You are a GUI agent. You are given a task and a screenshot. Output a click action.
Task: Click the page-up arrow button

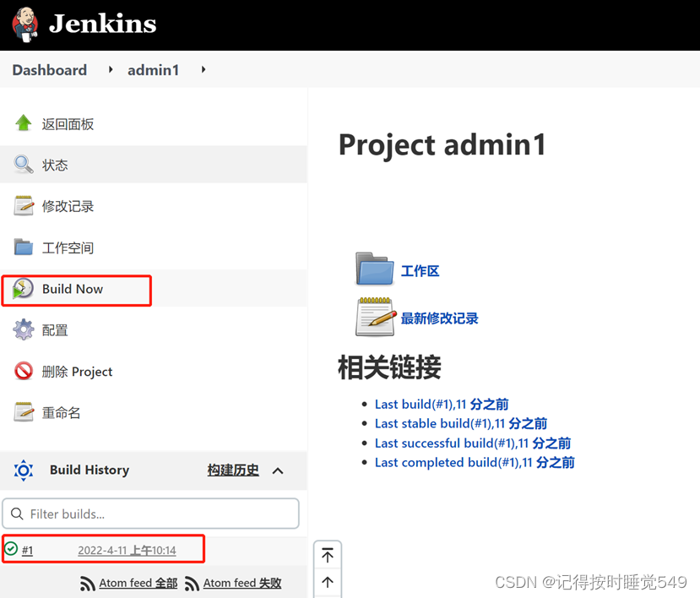pos(328,582)
